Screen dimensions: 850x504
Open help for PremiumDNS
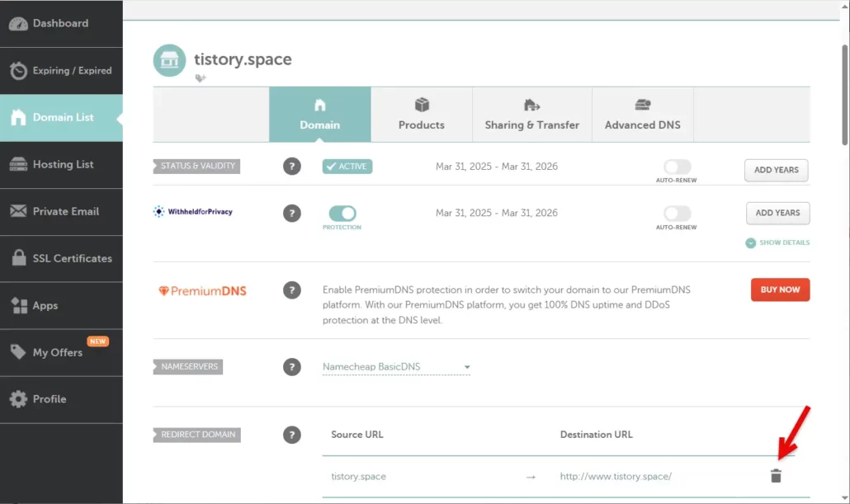point(291,290)
